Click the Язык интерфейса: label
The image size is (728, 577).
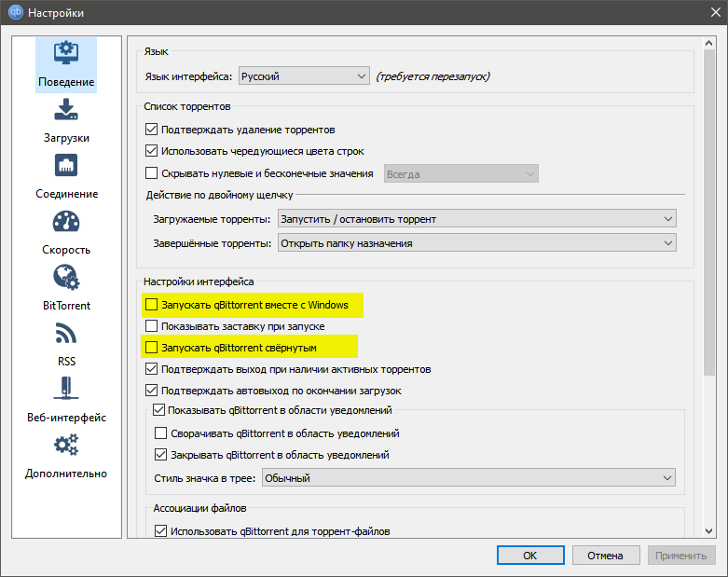tap(188, 76)
